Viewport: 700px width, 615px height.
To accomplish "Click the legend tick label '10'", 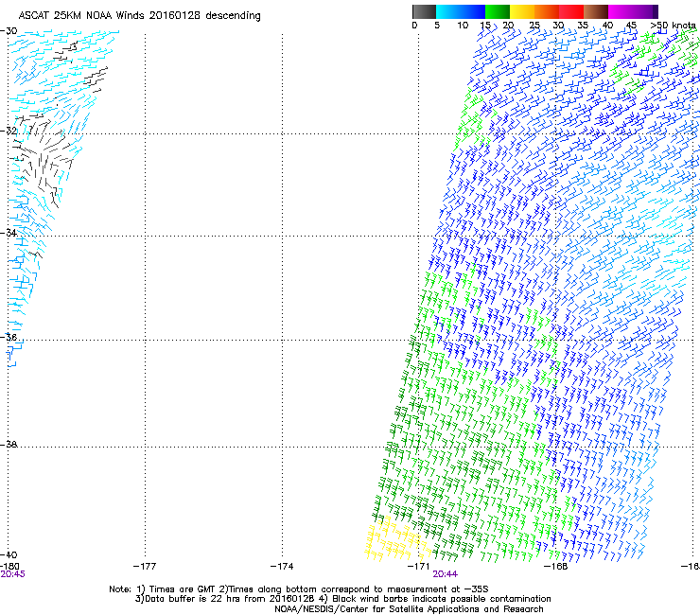I will (x=463, y=26).
